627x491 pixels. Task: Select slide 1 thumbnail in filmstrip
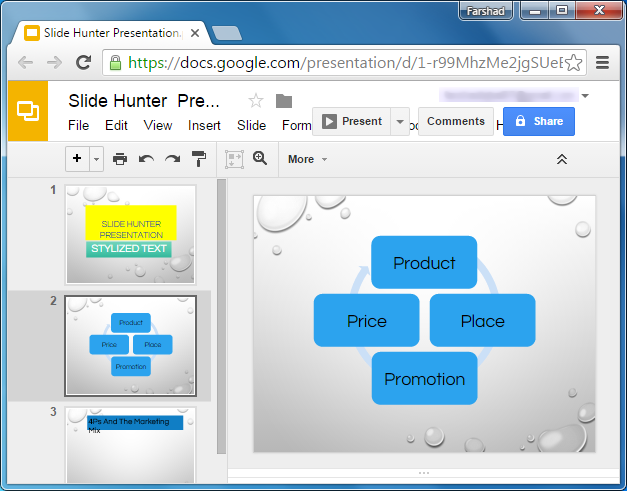(130, 234)
